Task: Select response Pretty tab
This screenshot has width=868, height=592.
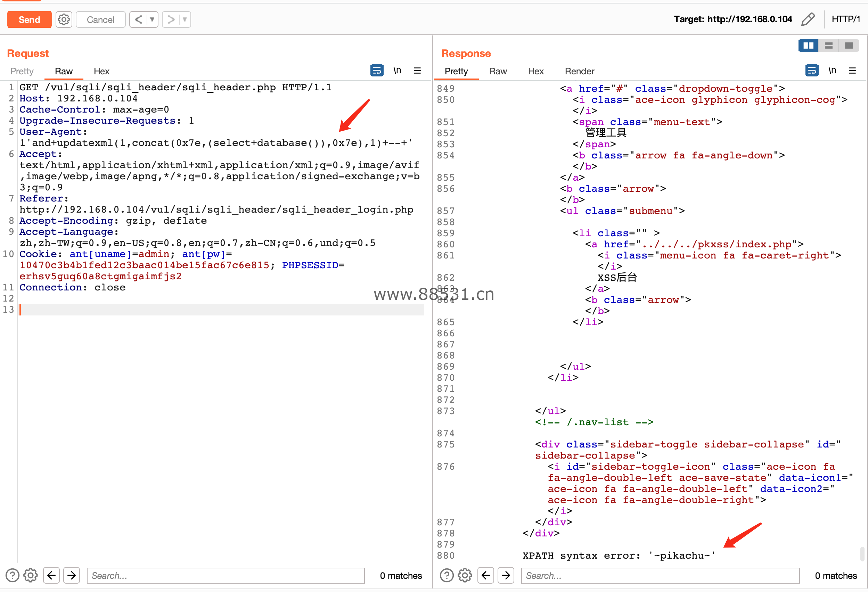Action: 456,71
